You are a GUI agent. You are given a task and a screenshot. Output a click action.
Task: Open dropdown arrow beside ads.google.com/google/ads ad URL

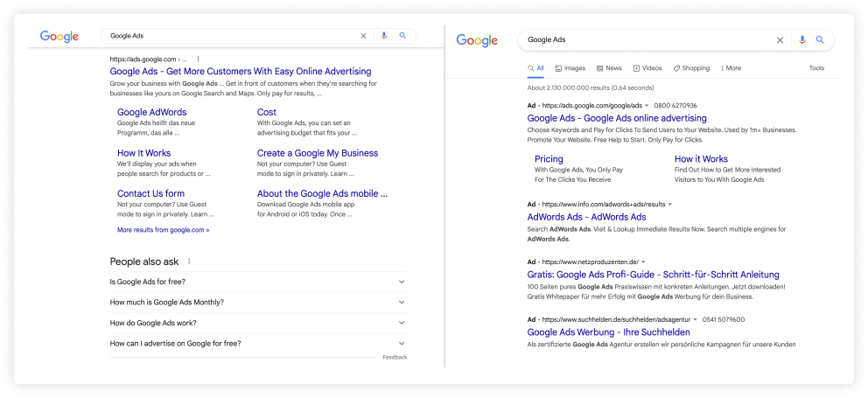click(647, 105)
